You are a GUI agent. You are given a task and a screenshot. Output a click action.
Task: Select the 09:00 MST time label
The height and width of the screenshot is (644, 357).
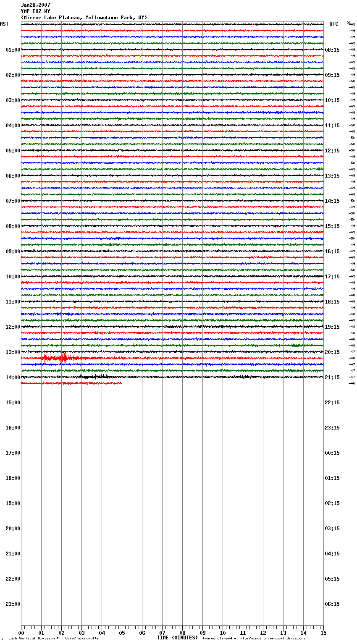pyautogui.click(x=13, y=251)
